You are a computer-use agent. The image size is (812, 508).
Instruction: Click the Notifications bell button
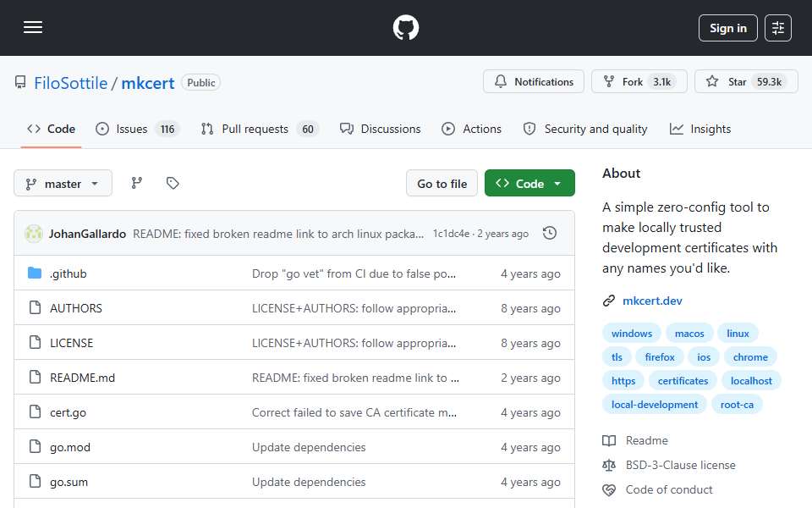pyautogui.click(x=534, y=82)
